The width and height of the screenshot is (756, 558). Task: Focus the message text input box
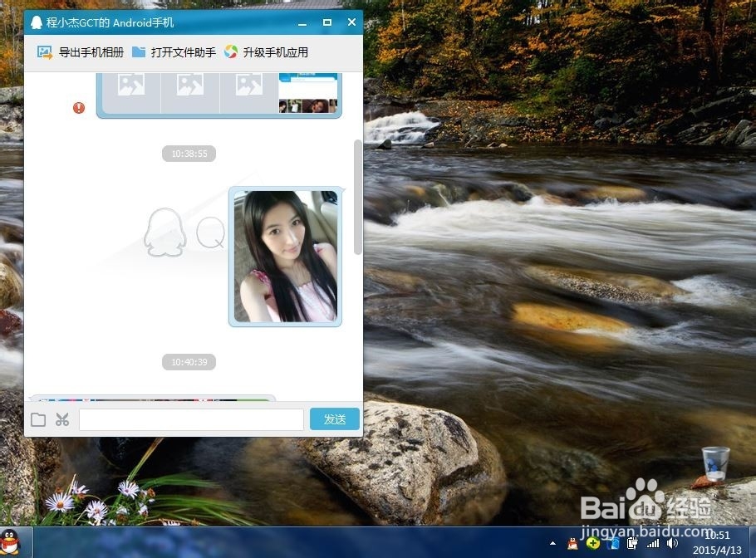coord(191,419)
